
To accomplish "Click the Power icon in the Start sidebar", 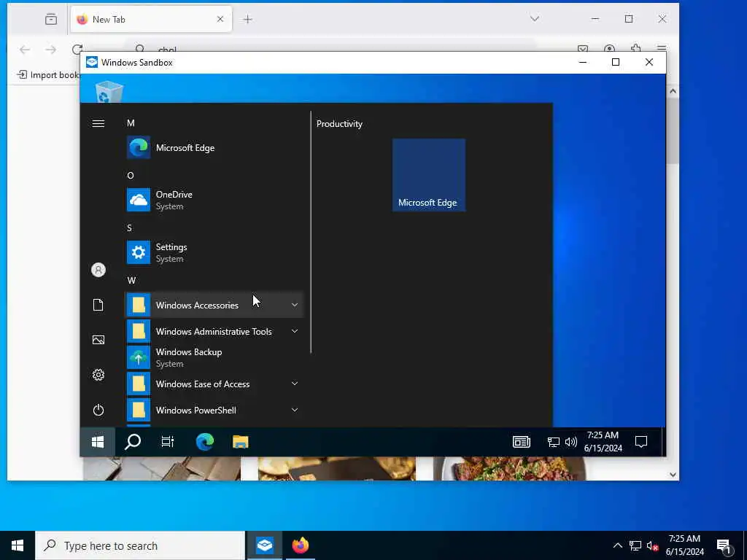I will pos(98,410).
